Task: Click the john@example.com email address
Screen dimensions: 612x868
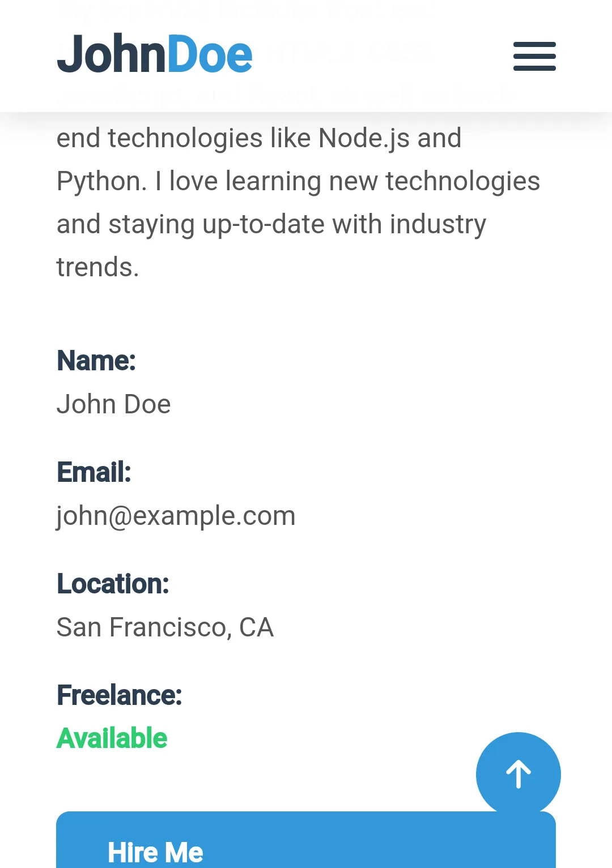Action: tap(176, 516)
